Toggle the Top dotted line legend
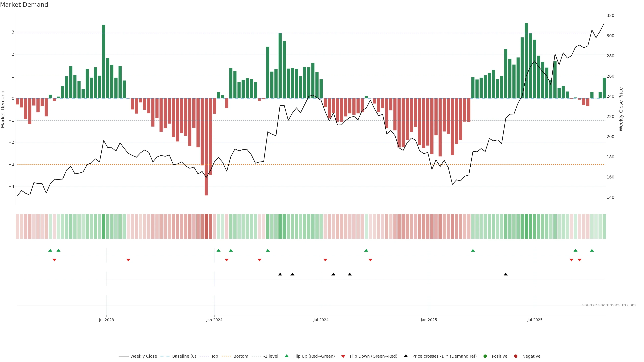The height and width of the screenshot is (362, 644). click(214, 356)
